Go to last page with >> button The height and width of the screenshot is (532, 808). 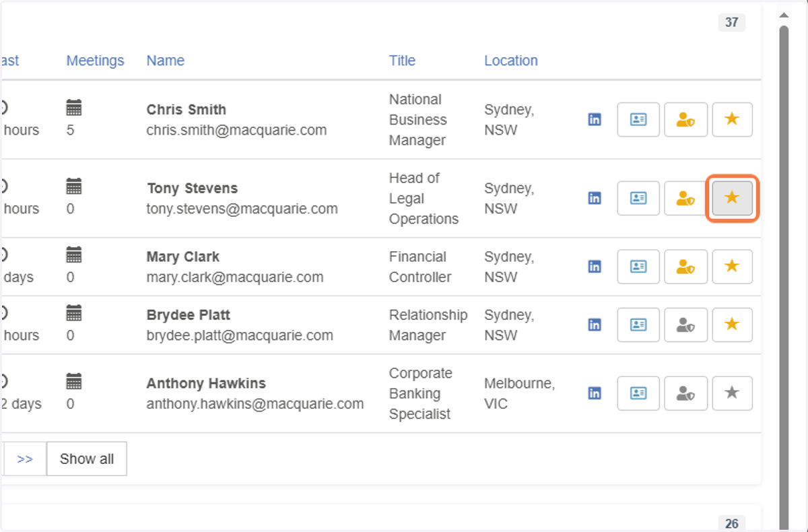25,459
